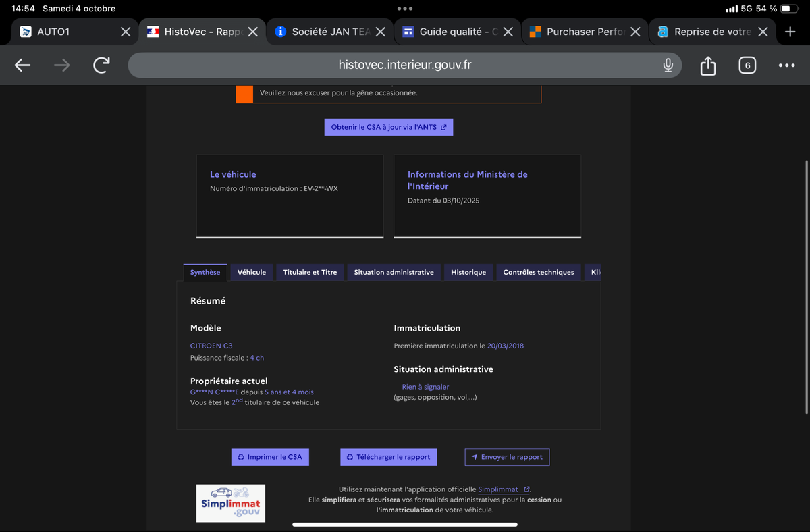Viewport: 810px width, 532px height.
Task: Reload the HistoVec page
Action: coord(101,65)
